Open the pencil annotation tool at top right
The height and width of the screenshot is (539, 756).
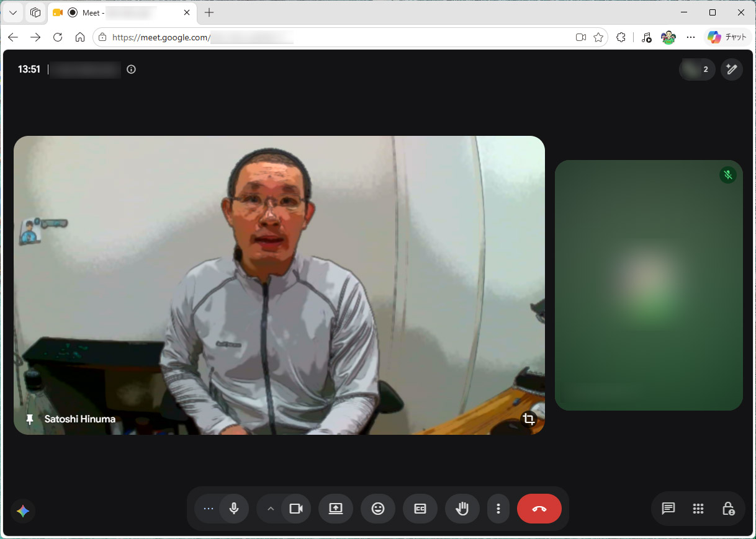click(732, 69)
